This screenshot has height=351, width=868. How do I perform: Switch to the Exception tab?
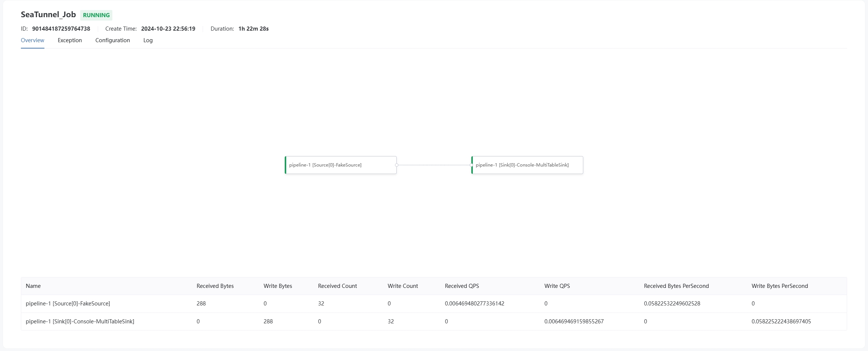coord(70,40)
